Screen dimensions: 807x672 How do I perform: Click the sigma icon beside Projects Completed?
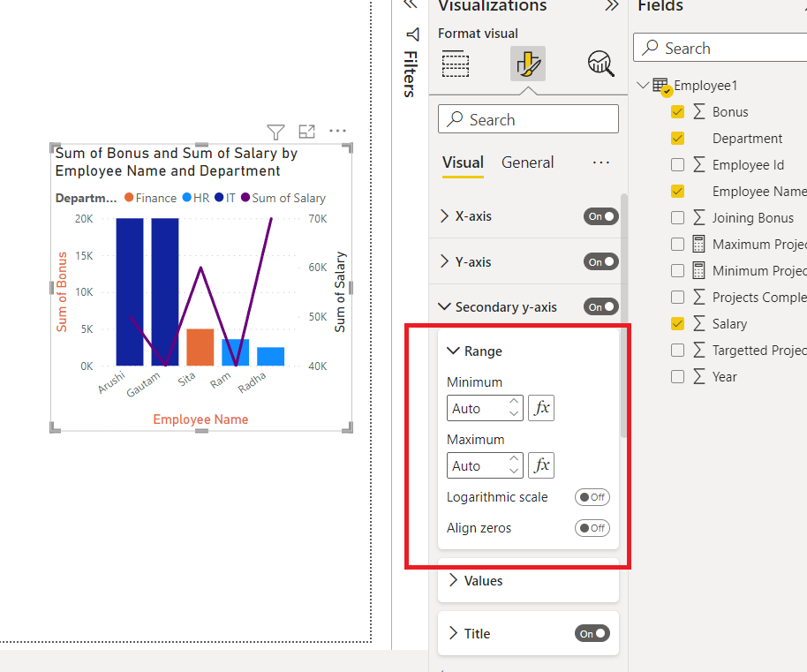pos(699,297)
